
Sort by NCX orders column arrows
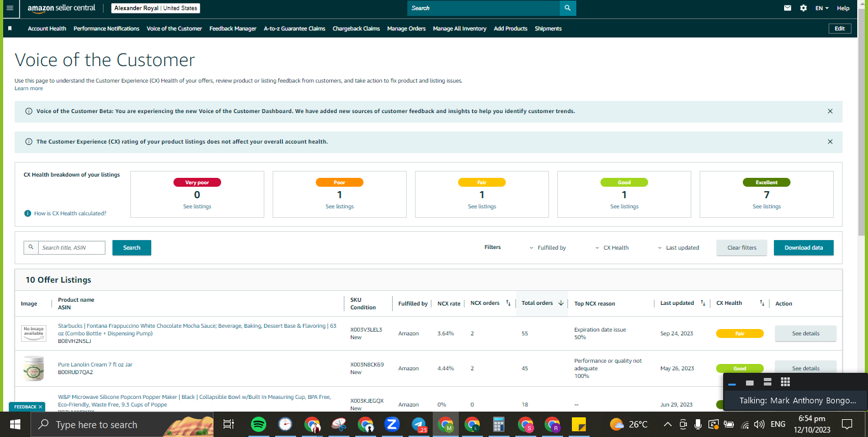coord(508,303)
